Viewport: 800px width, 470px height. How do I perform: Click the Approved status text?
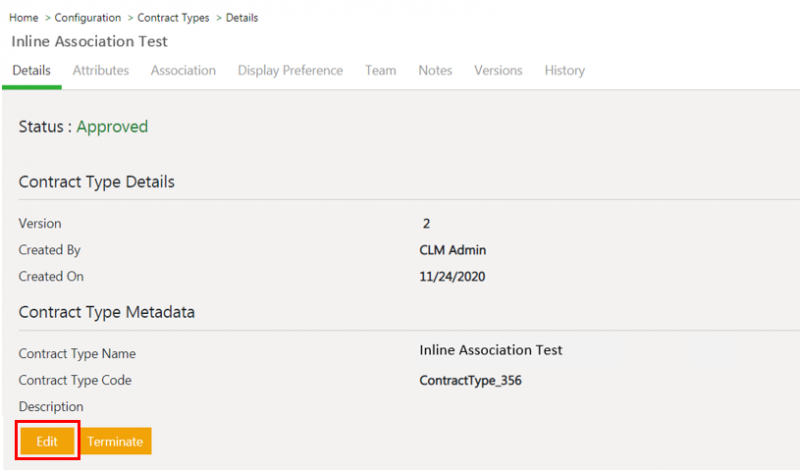click(112, 127)
